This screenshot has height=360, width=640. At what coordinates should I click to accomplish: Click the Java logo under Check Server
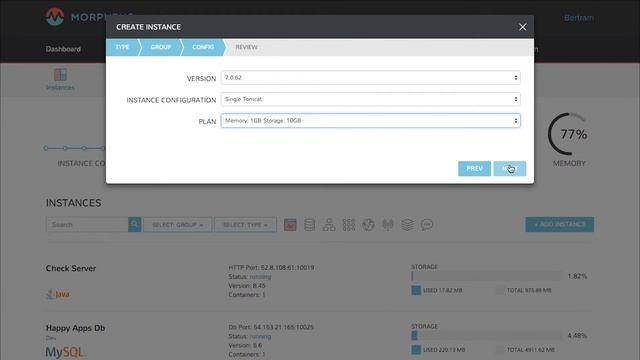[x=58, y=294]
